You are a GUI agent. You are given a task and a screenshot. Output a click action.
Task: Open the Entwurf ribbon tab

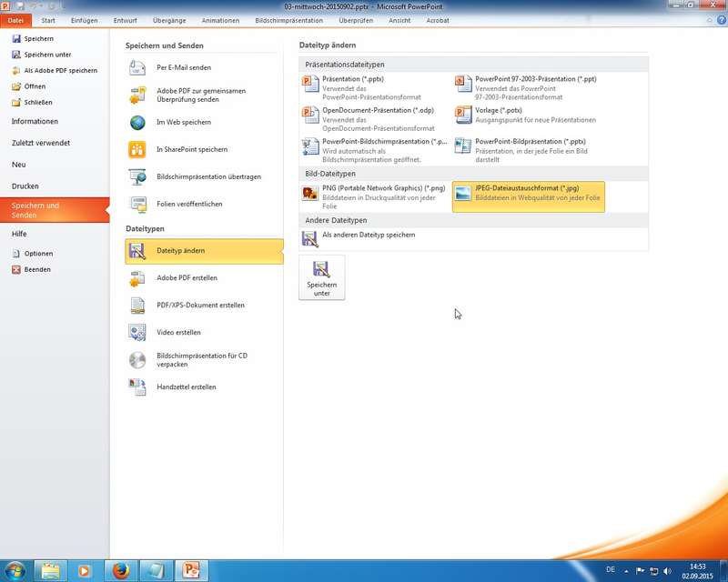point(125,20)
